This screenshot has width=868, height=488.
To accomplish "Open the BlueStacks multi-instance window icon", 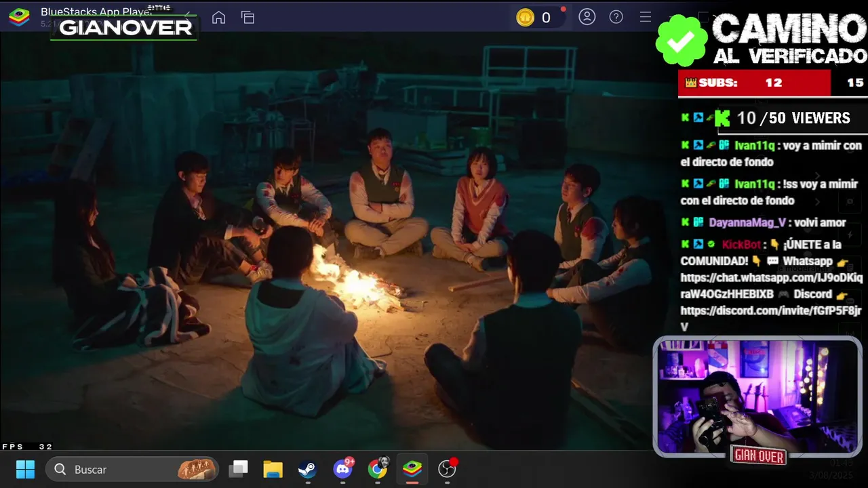I will pyautogui.click(x=248, y=18).
